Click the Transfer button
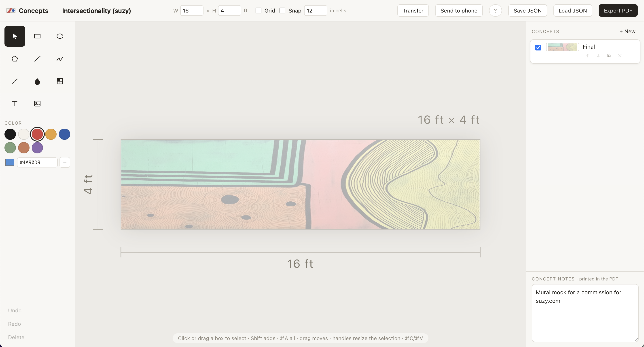This screenshot has width=644, height=347. coord(413,11)
